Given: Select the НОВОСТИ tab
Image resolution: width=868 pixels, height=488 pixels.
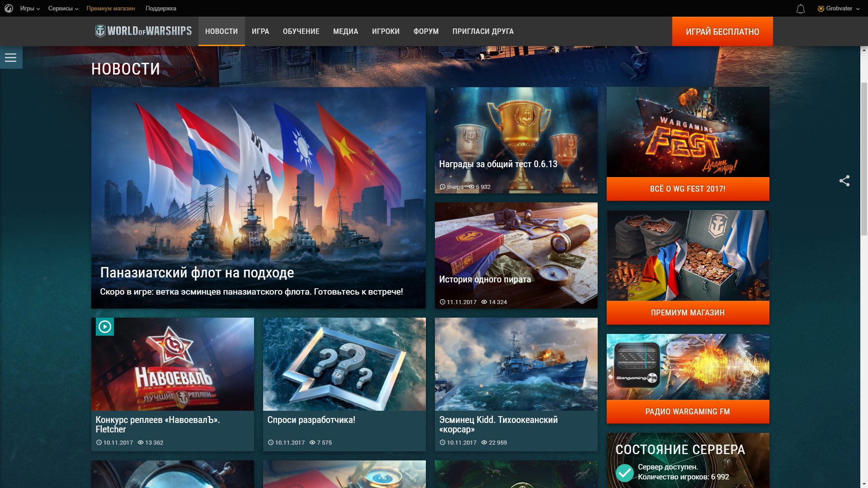Looking at the screenshot, I should pos(222,31).
